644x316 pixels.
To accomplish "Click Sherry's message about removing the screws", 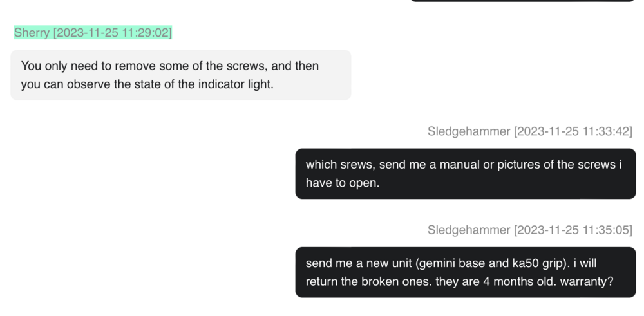I will pyautogui.click(x=180, y=75).
